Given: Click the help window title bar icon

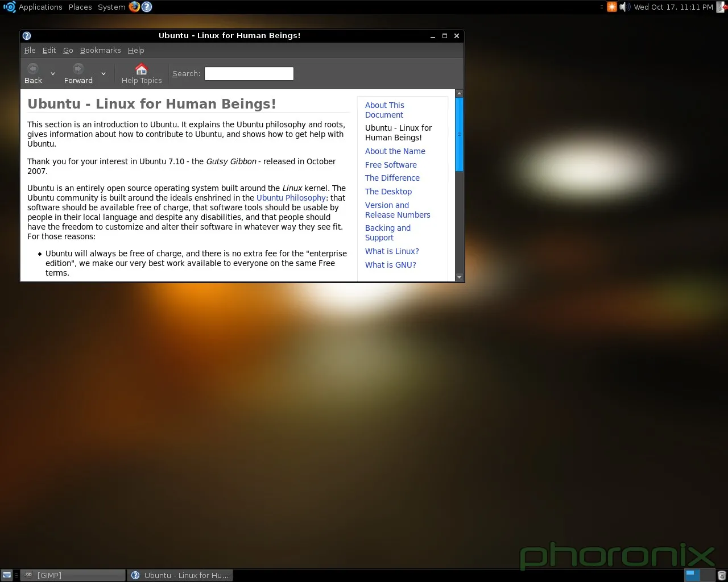Looking at the screenshot, I should [27, 35].
